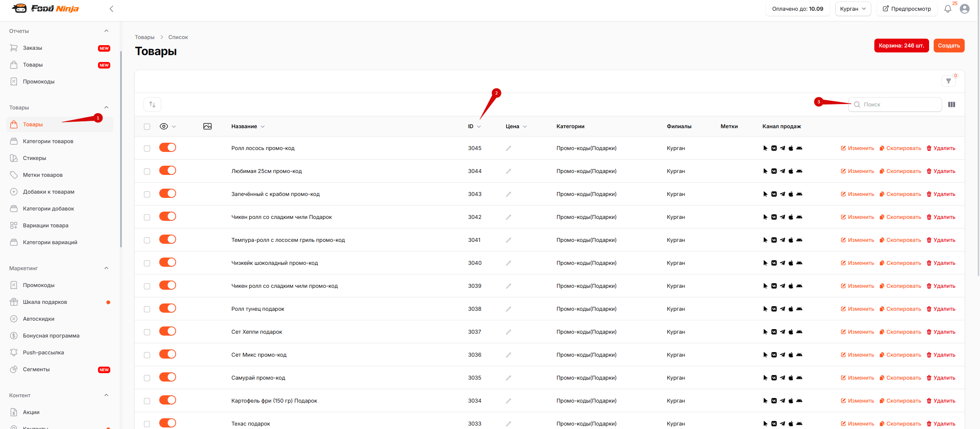Viewport: 980px width, 429px height.
Task: Click the sort order arrows button
Action: point(152,104)
